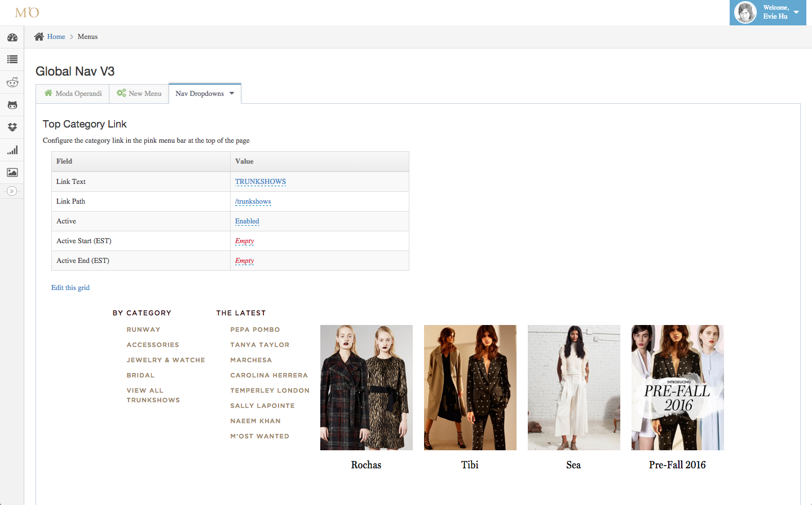Screen dimensions: 812x505
Task: Open the JEWELRY & WATCHES category link
Action: click(x=166, y=360)
